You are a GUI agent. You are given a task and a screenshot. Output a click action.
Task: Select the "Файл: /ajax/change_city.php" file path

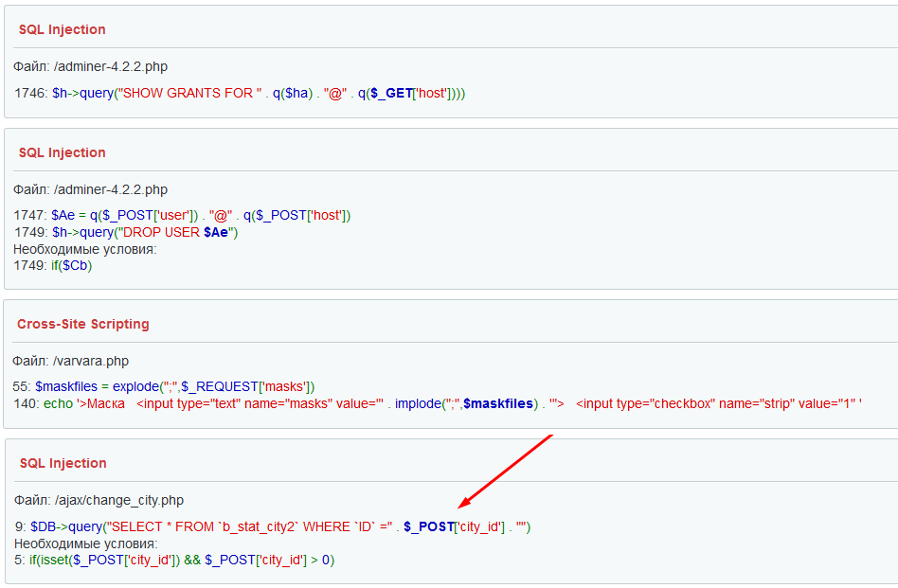(99, 500)
